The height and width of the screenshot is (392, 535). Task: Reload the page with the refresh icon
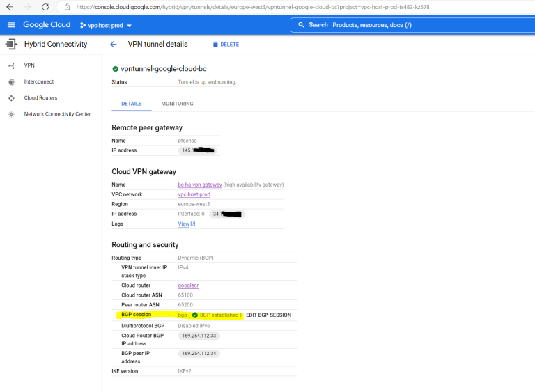click(x=45, y=7)
